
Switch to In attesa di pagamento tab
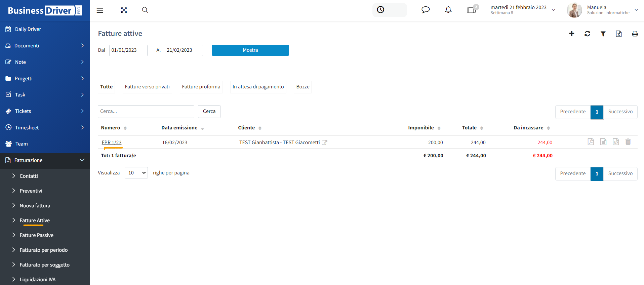point(258,87)
